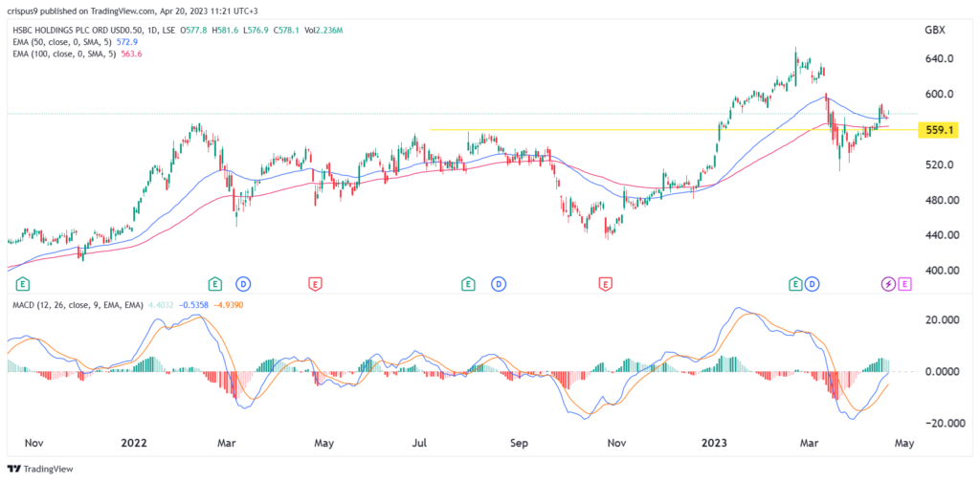This screenshot has height=481, width=980.
Task: Click the 640.0 price axis label
Action: 938,58
